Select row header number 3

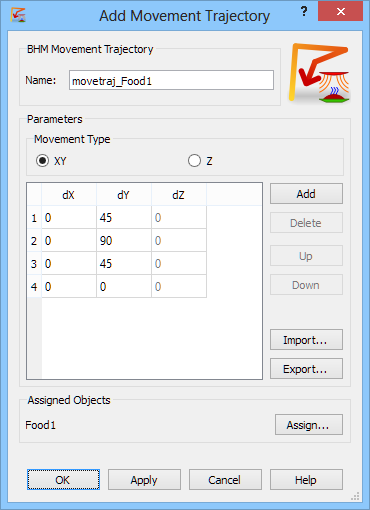[34, 263]
